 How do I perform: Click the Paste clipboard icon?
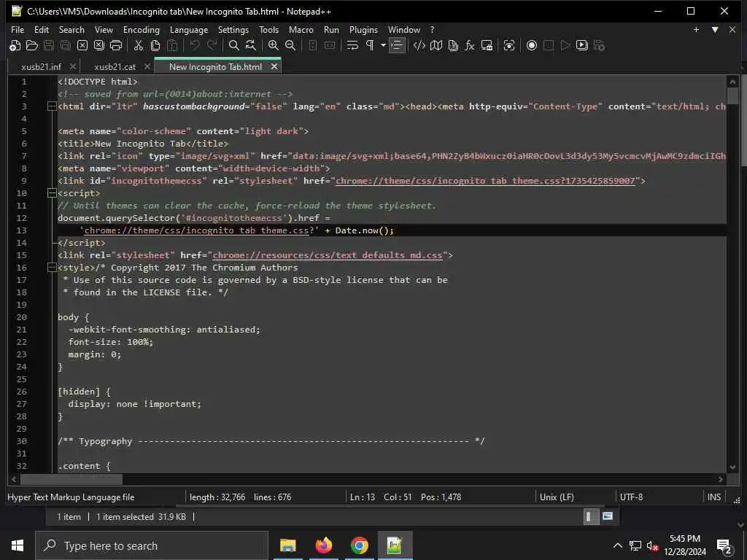coord(172,46)
